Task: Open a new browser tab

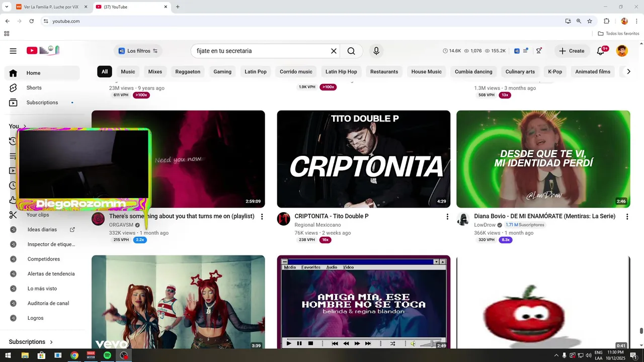Action: [x=178, y=7]
